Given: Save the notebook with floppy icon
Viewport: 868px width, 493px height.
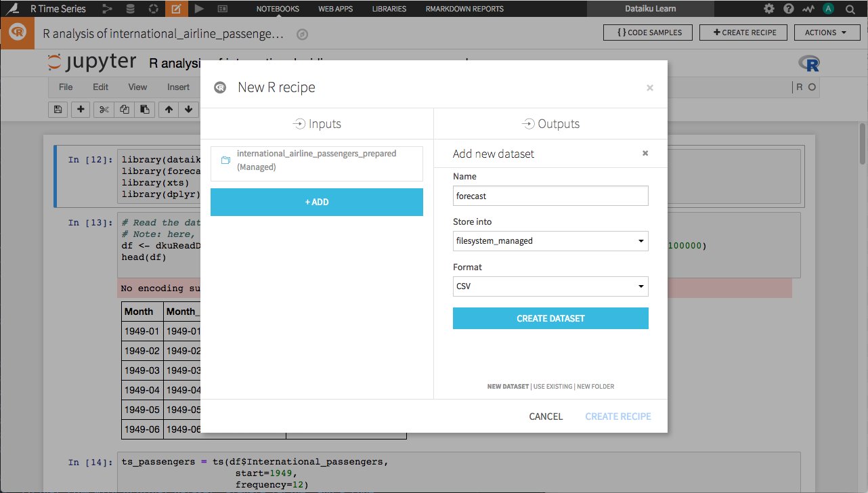Looking at the screenshot, I should (x=58, y=109).
